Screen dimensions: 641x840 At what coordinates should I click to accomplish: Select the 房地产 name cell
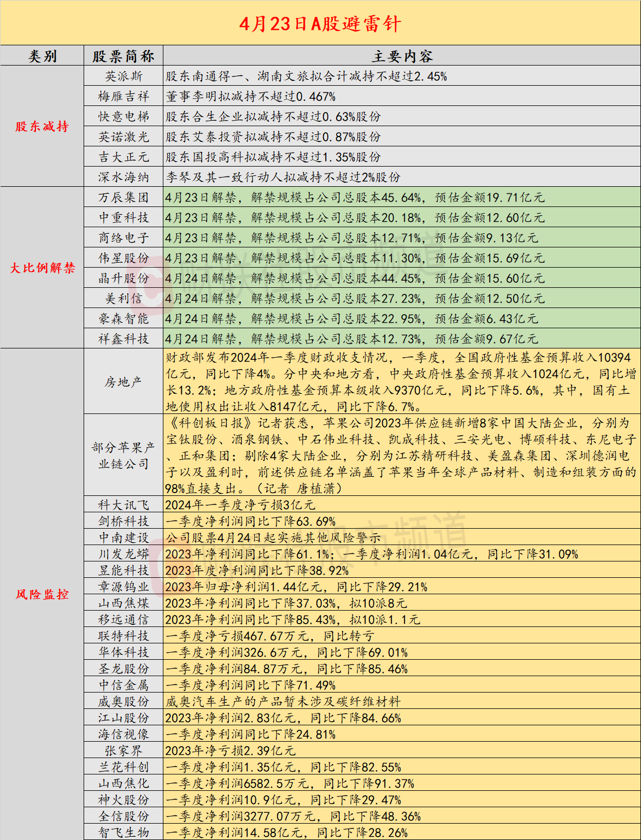pyautogui.click(x=124, y=381)
